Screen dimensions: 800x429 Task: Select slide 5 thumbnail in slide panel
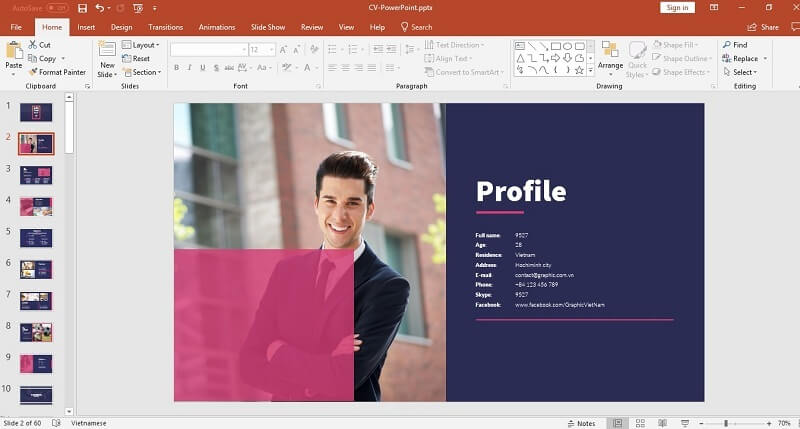pos(36,237)
